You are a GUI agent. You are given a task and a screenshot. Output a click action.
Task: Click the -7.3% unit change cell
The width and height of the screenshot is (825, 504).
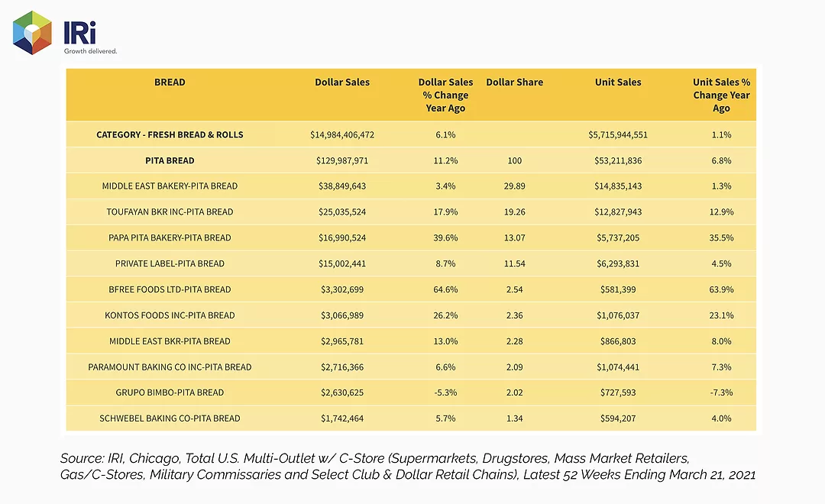[721, 393]
